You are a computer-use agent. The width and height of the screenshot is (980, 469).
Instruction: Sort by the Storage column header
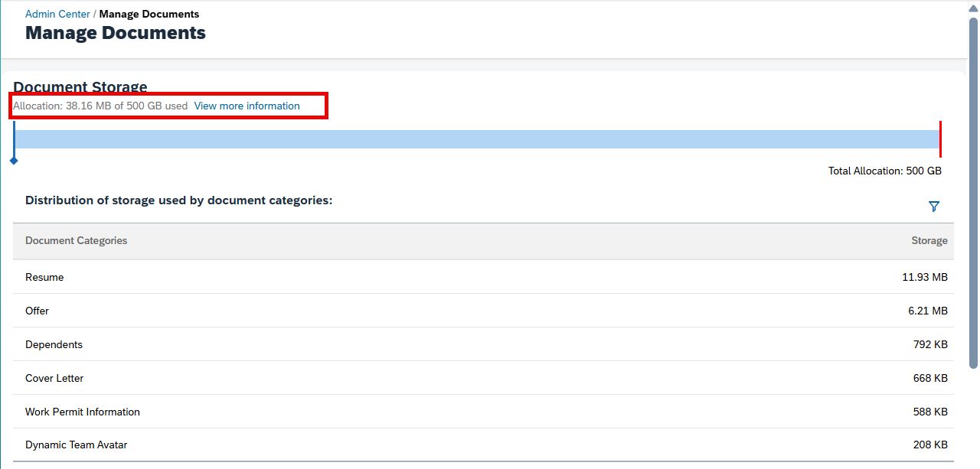(929, 240)
